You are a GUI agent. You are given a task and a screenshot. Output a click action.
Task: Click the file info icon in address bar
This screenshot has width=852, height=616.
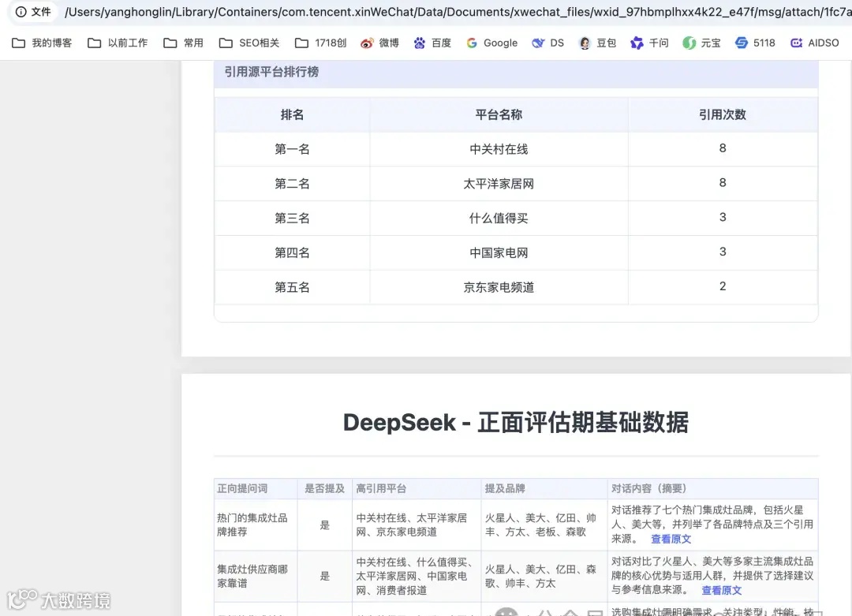[21, 11]
